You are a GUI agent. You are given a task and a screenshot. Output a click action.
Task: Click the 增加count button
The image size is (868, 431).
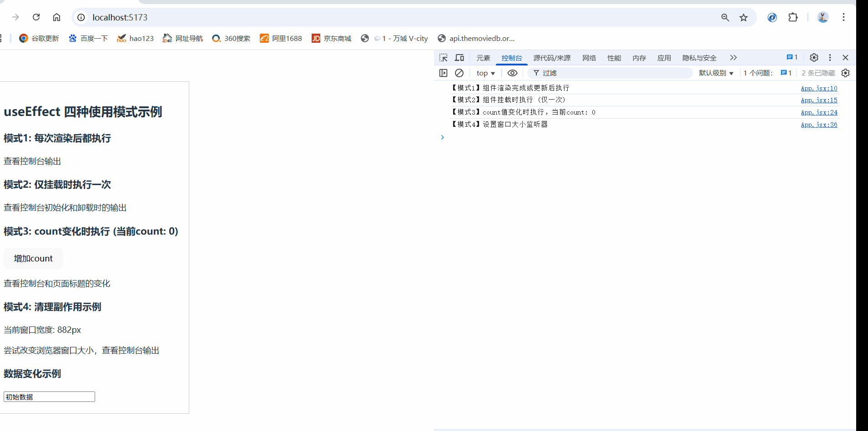point(33,258)
